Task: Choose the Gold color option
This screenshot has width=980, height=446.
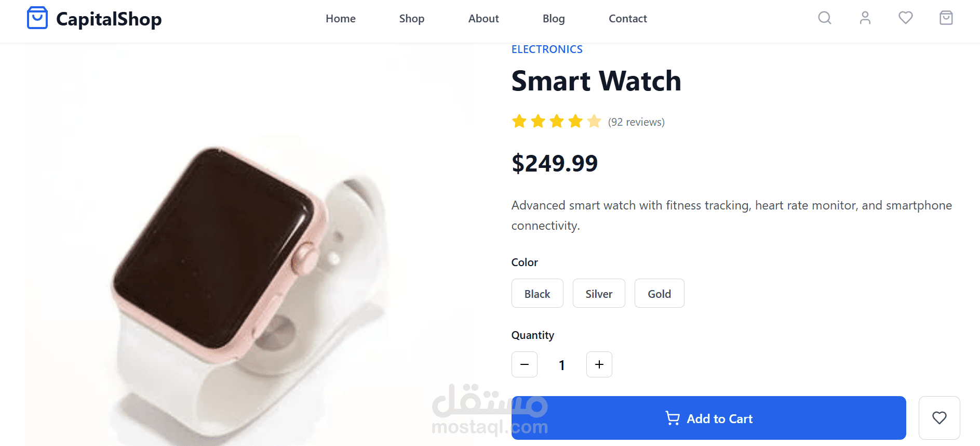Action: pyautogui.click(x=659, y=294)
